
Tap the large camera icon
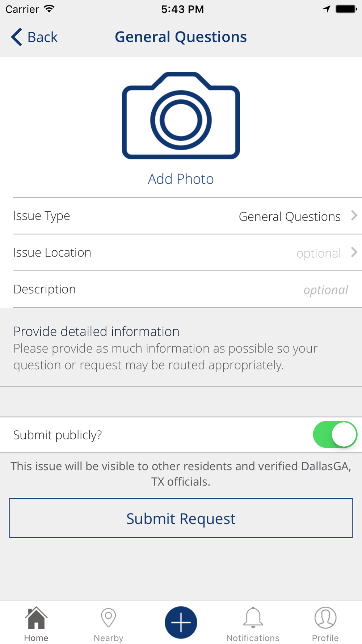point(181,116)
